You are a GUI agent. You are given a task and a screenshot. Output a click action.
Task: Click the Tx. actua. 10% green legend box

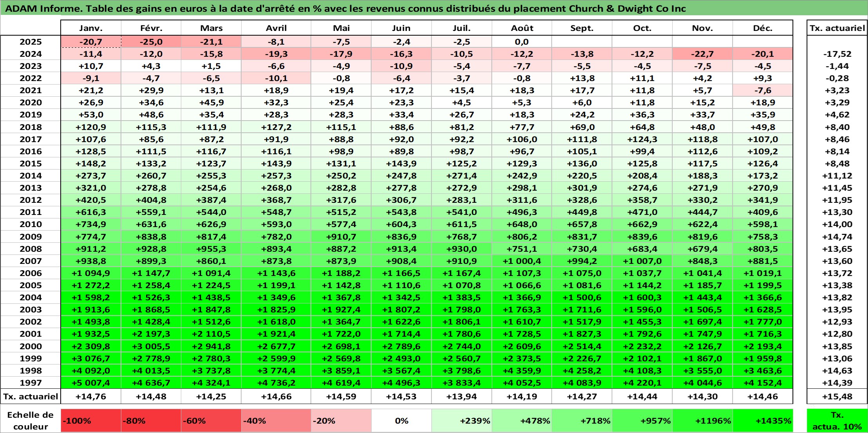click(x=837, y=421)
